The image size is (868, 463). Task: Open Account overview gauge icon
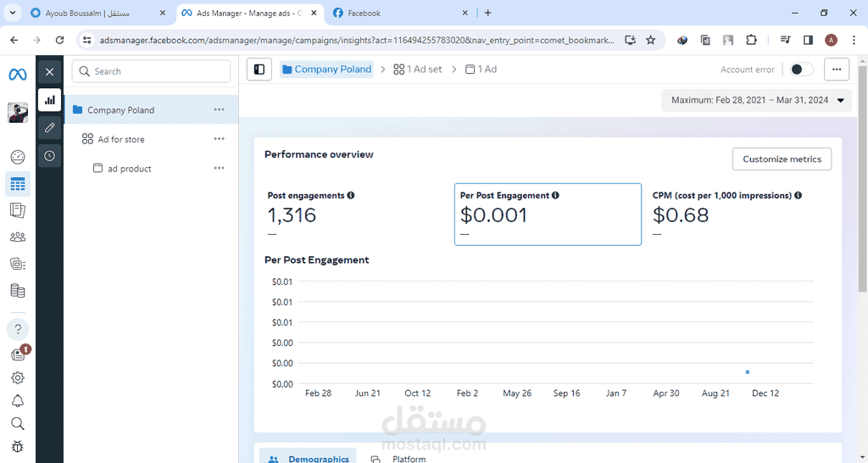[18, 157]
